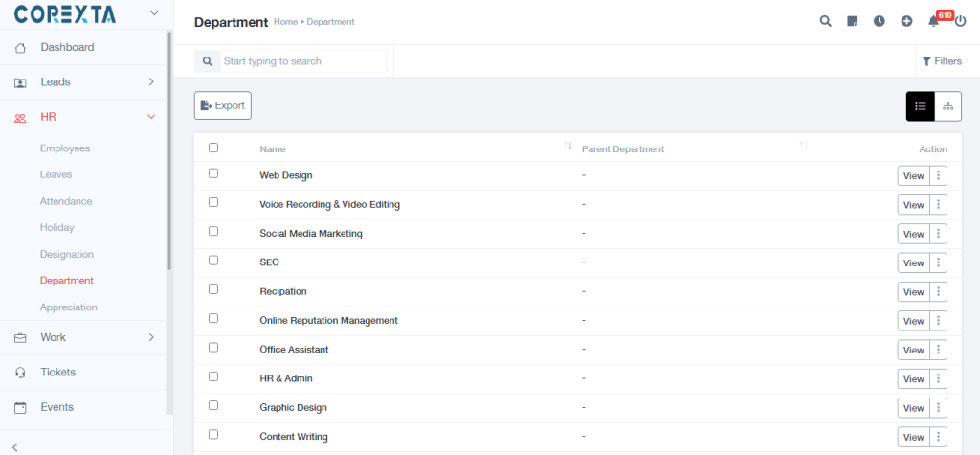Expand the Leads sidebar menu

tap(151, 82)
